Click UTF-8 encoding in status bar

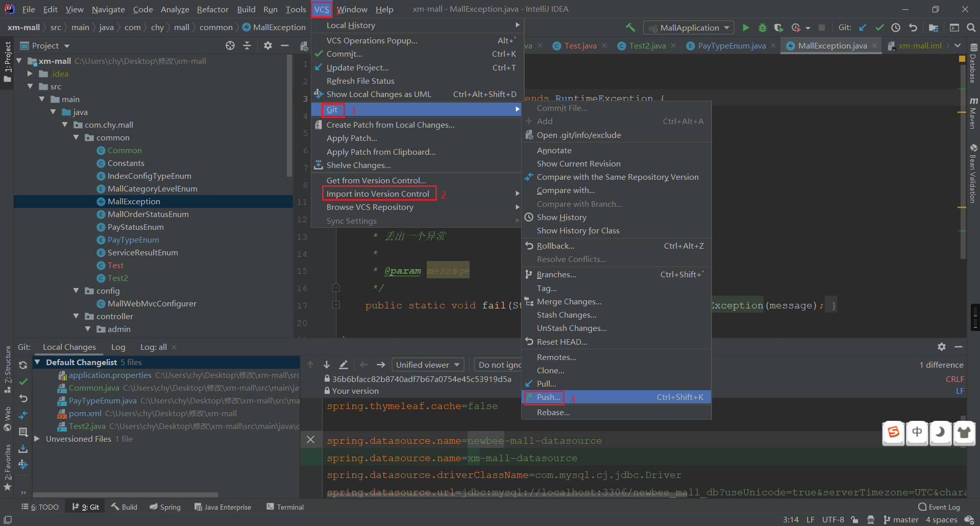pyautogui.click(x=833, y=519)
